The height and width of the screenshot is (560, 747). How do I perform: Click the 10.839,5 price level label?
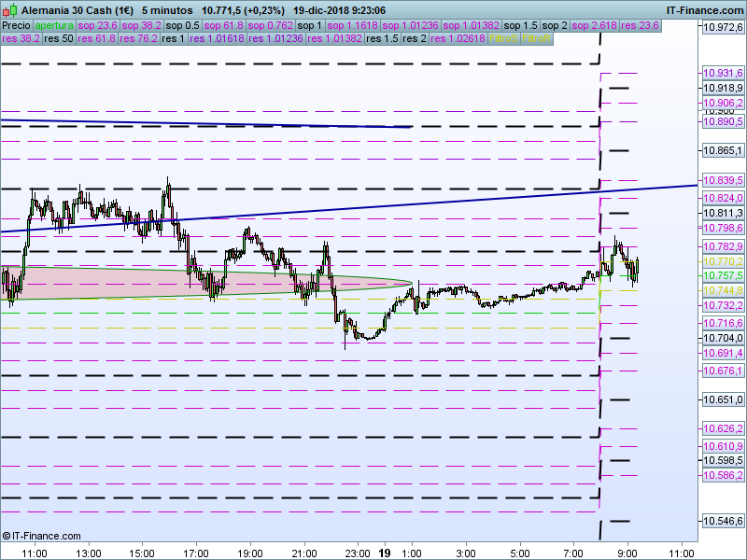click(x=723, y=180)
